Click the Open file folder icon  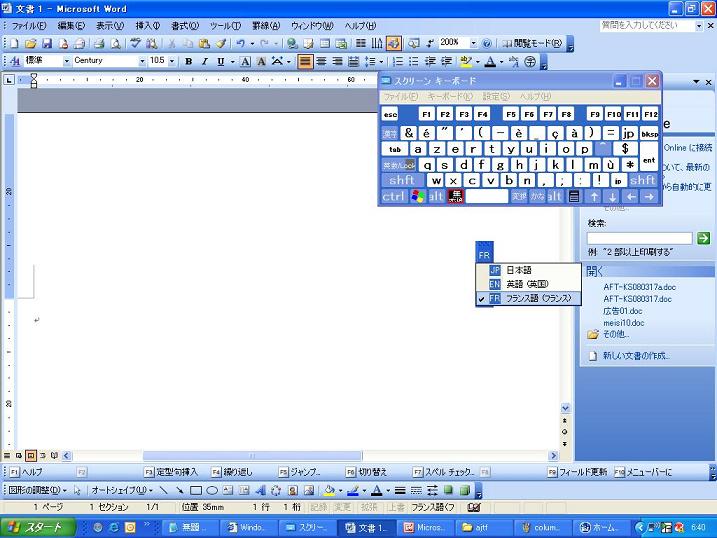point(31,43)
